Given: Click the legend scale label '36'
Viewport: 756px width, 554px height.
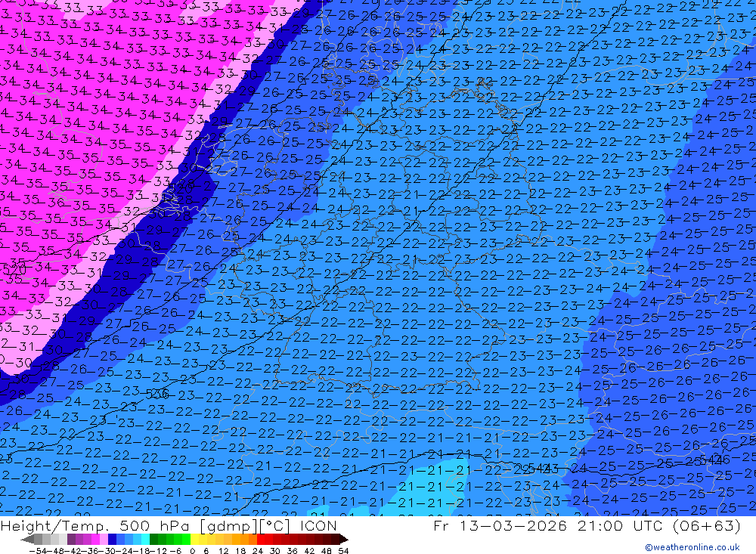Looking at the screenshot, I should click(292, 551).
